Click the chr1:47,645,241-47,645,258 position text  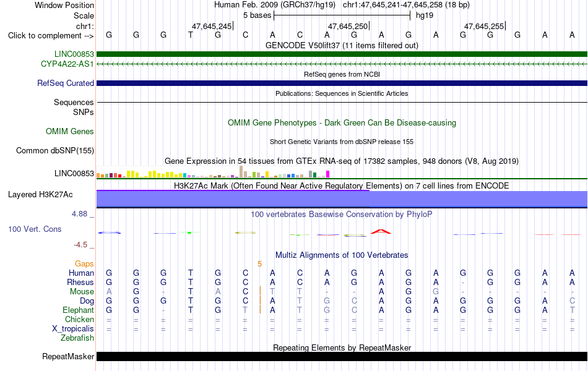[406, 5]
